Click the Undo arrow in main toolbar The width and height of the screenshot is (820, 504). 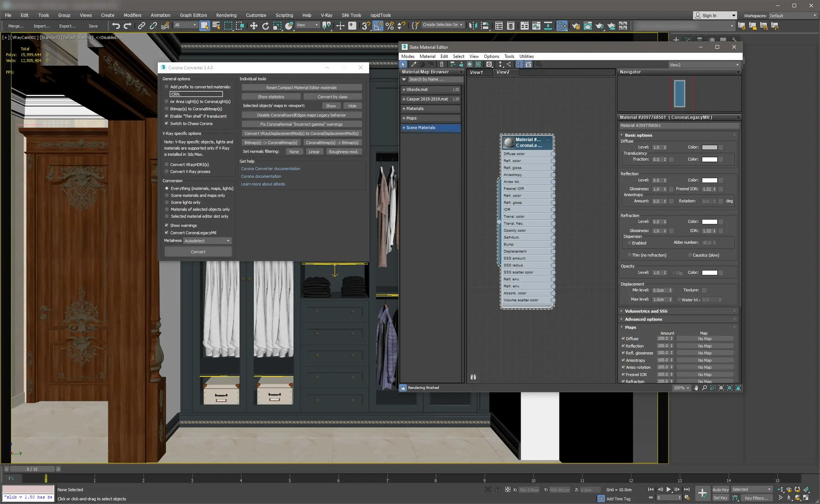(116, 25)
